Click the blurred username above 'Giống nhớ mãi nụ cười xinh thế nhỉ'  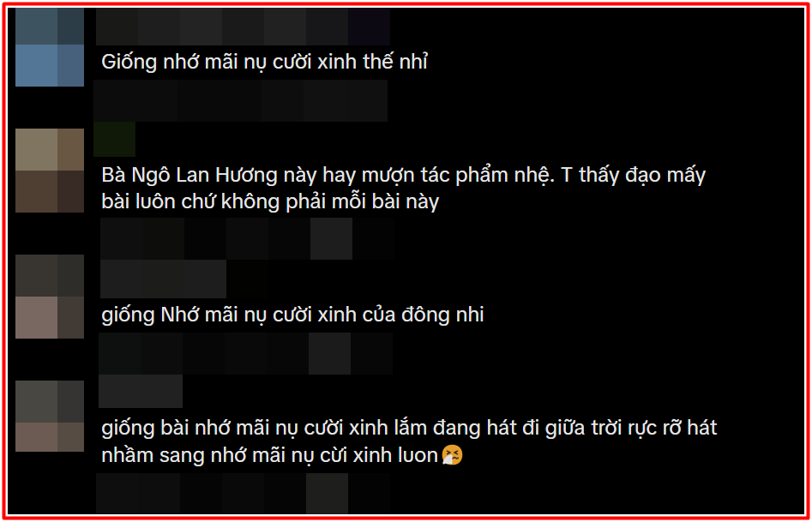(243, 27)
